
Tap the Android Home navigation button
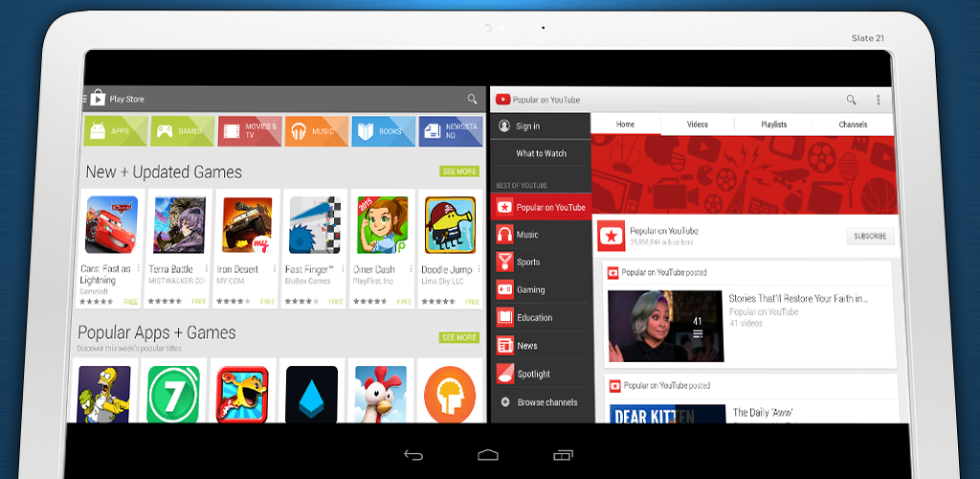pyautogui.click(x=487, y=455)
